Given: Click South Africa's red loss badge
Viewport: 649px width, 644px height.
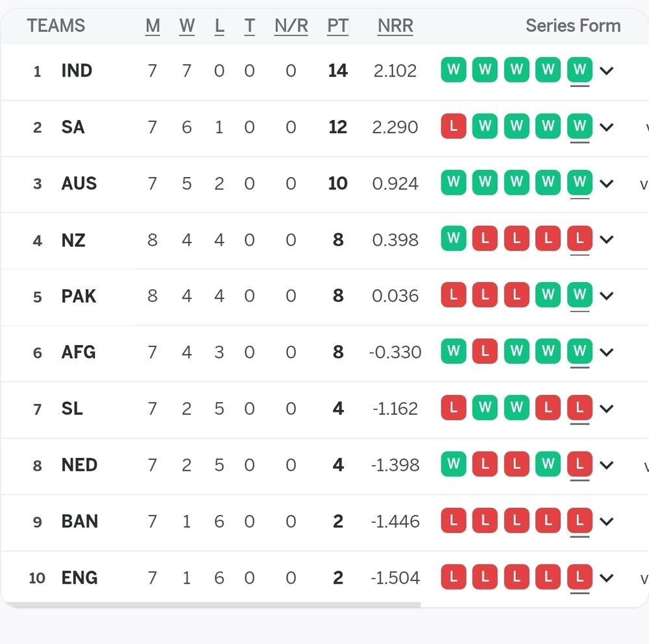Looking at the screenshot, I should pyautogui.click(x=454, y=126).
